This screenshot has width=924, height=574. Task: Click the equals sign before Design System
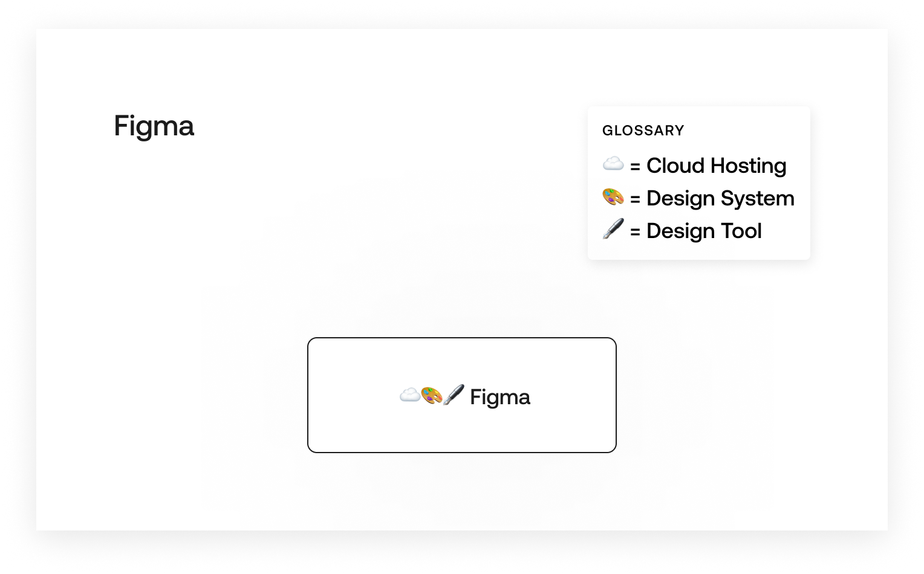click(635, 199)
